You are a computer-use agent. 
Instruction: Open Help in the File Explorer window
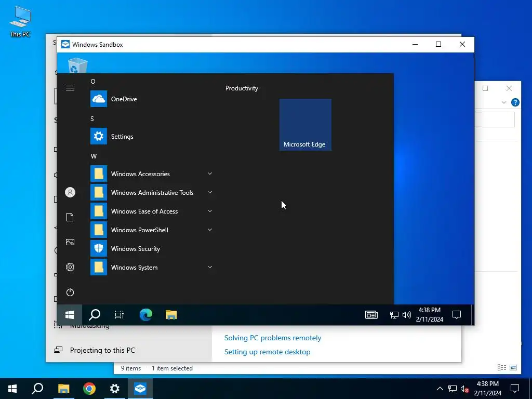(x=515, y=102)
